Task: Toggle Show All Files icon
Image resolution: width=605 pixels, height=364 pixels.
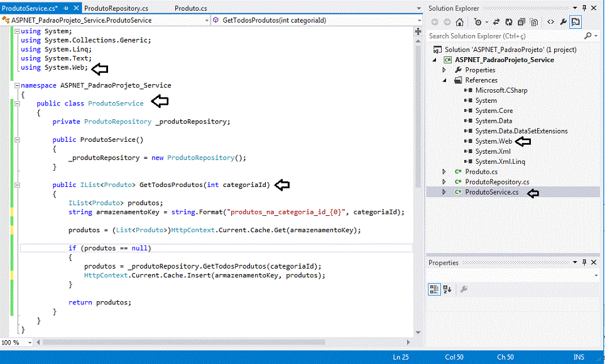Action: (534, 23)
